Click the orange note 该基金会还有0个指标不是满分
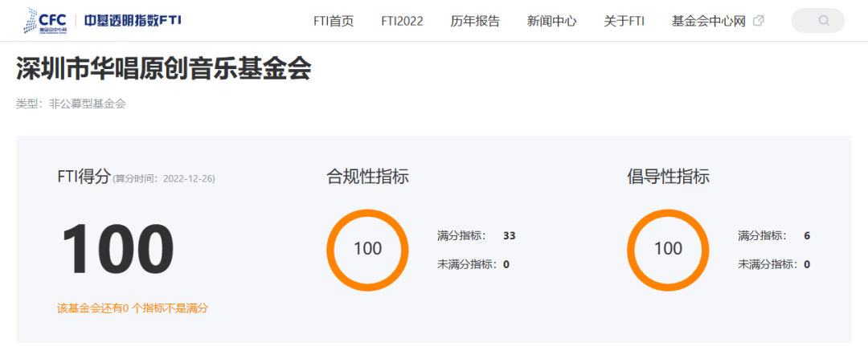The height and width of the screenshot is (359, 868). point(133,308)
